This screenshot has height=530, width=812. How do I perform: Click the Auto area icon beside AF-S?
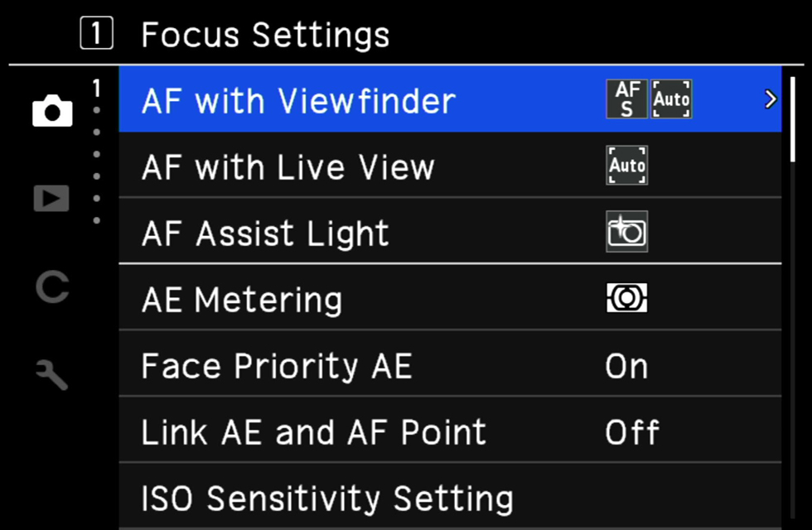pyautogui.click(x=671, y=99)
